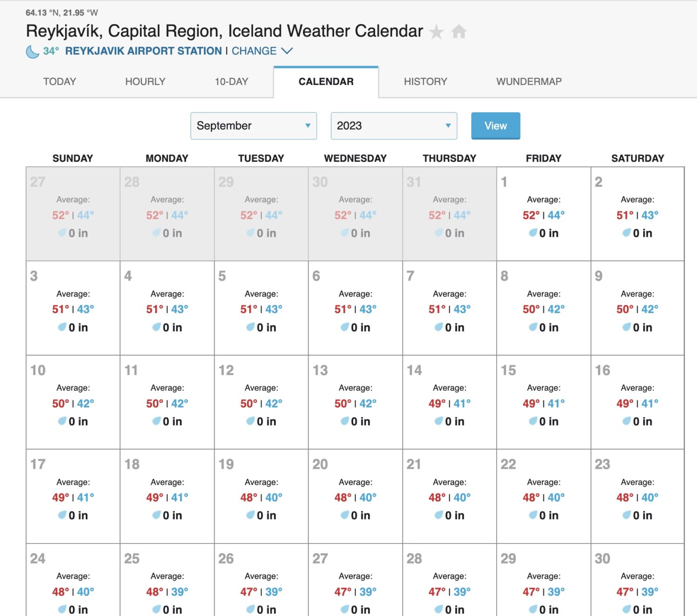Open the REYKJAVIK AIRPORT STATION link
Screen dimensions: 697x616
(143, 51)
